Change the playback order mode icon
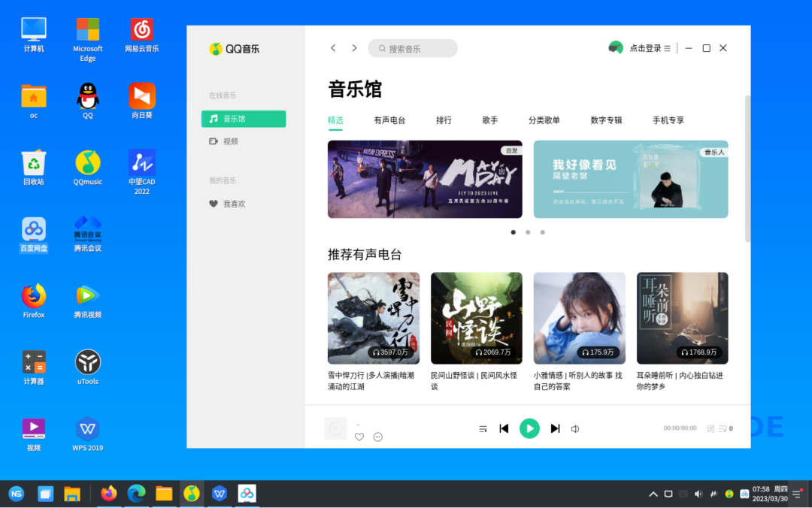The width and height of the screenshot is (812, 508). coord(483,429)
